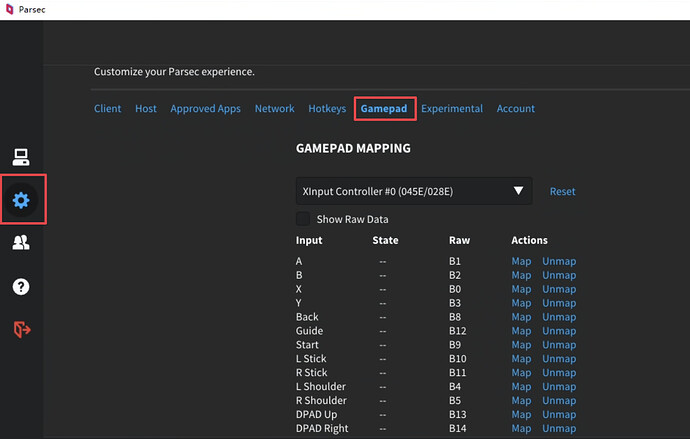
Task: Click the 'Input' column header
Action: pos(309,240)
